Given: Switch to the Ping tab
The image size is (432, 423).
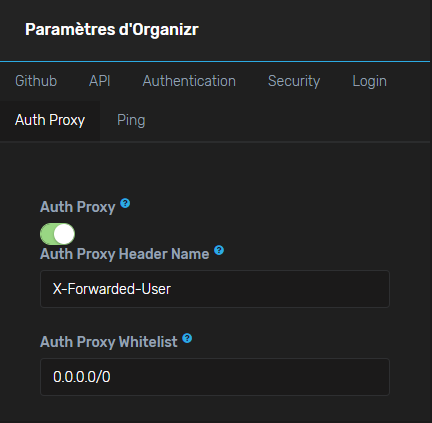Looking at the screenshot, I should [x=131, y=120].
